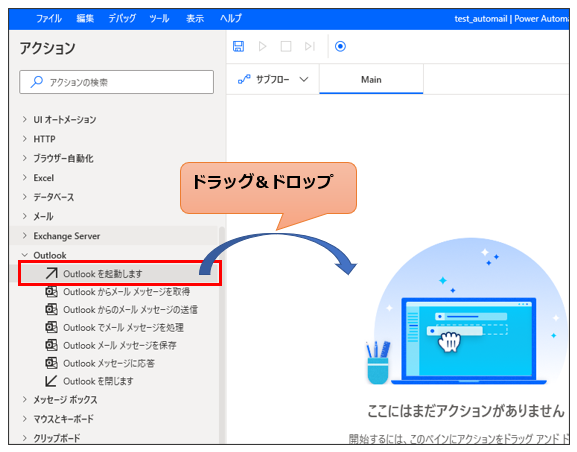This screenshot has height=452, width=577.
Task: Select Outlook を閉じます action
Action: tap(89, 381)
